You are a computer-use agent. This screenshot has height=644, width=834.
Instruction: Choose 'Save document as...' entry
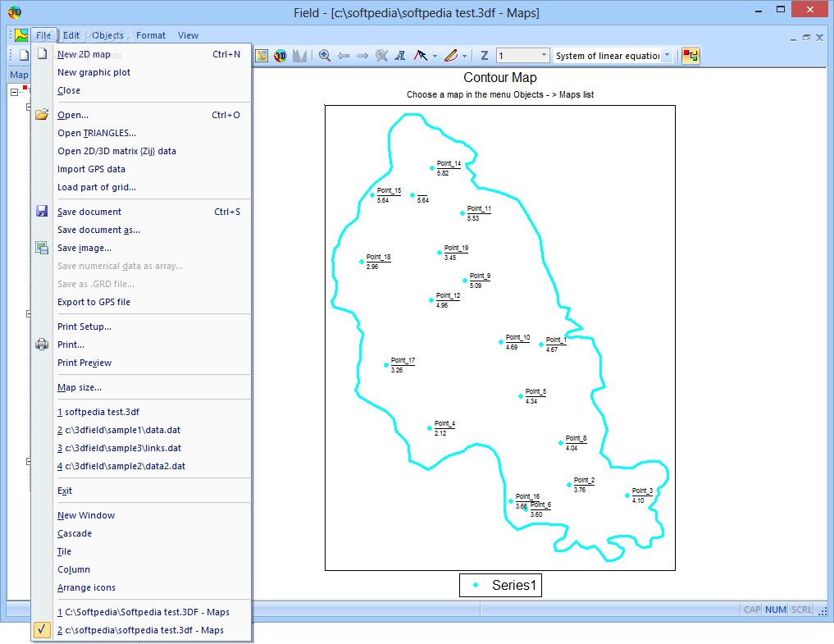[140, 230]
